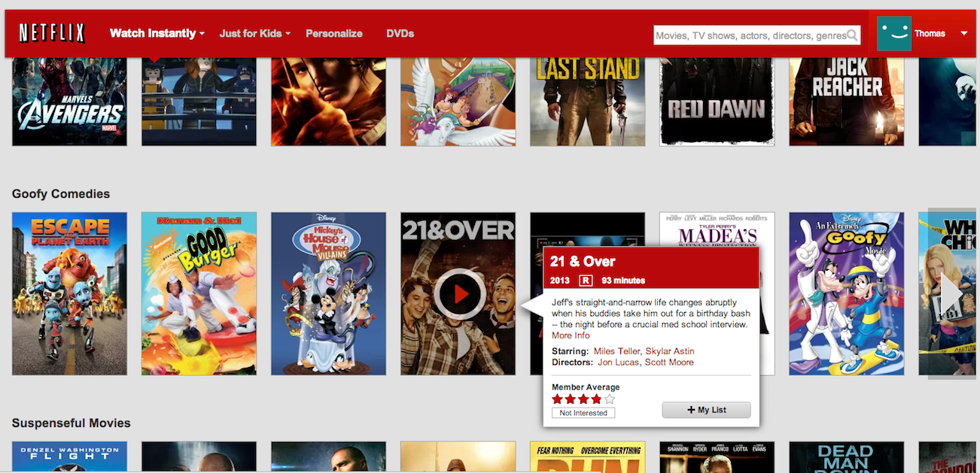The height and width of the screenshot is (473, 980).
Task: Select An Extremely Goofy Movie poster
Action: click(x=847, y=293)
